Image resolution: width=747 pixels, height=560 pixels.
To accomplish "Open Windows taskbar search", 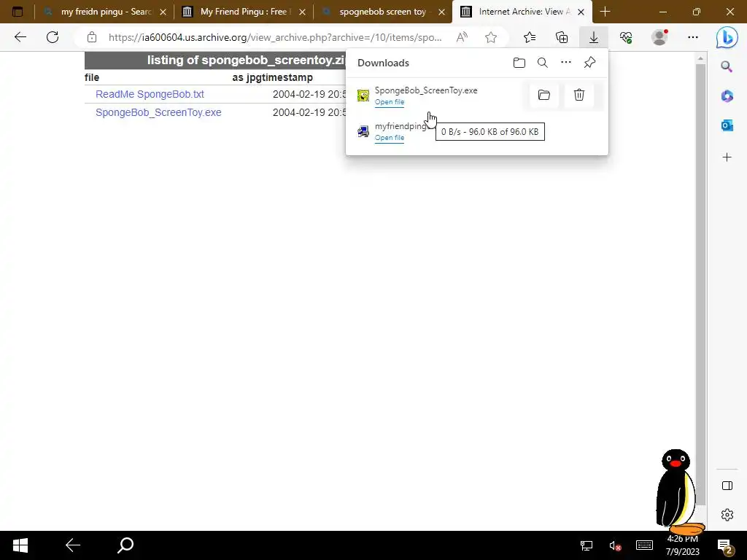I will tap(125, 545).
